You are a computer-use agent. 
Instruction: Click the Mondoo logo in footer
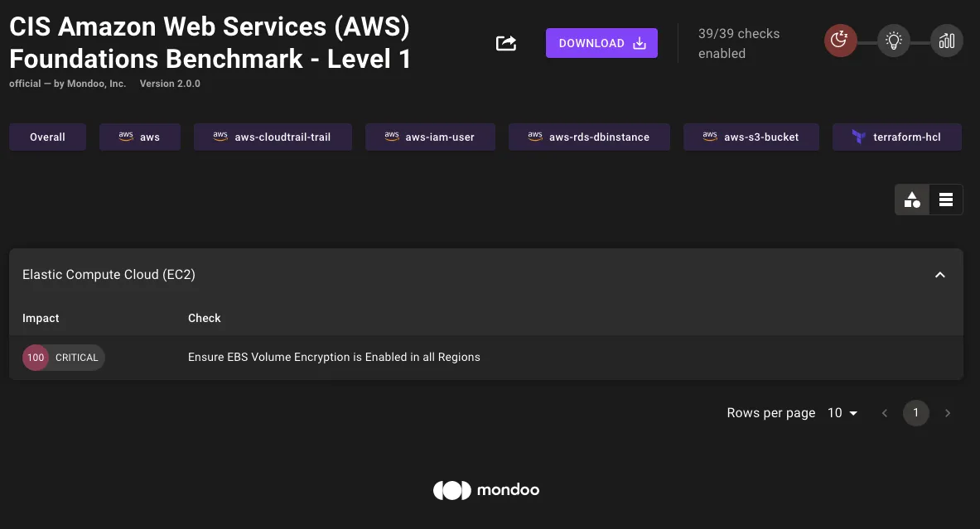486,490
